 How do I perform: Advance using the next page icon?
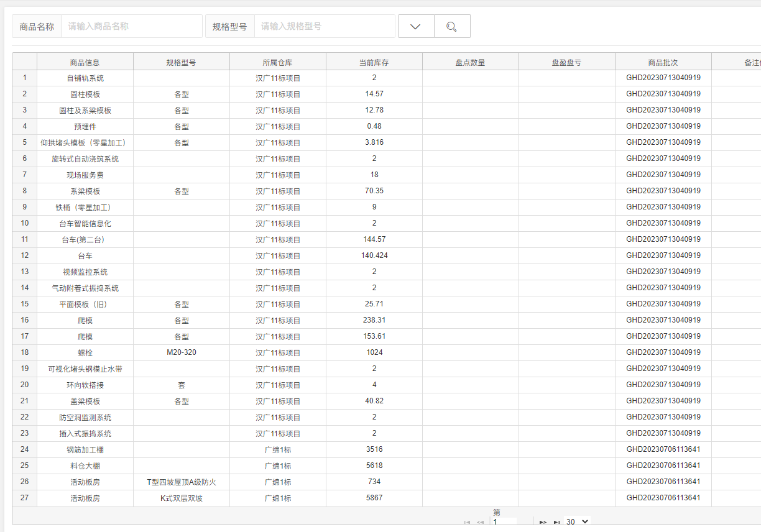542,522
